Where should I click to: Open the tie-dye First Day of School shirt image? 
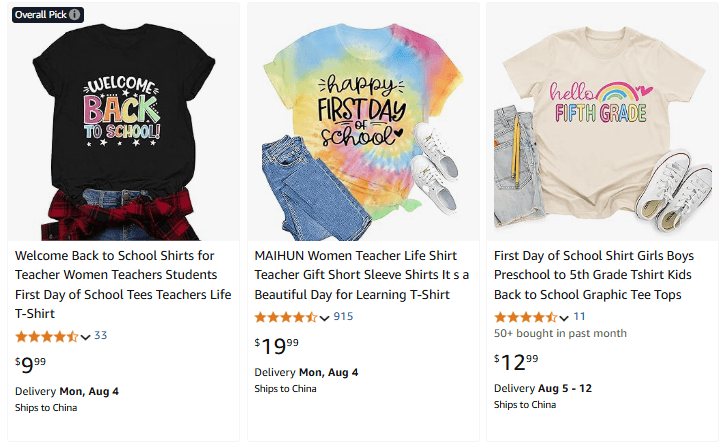point(363,122)
